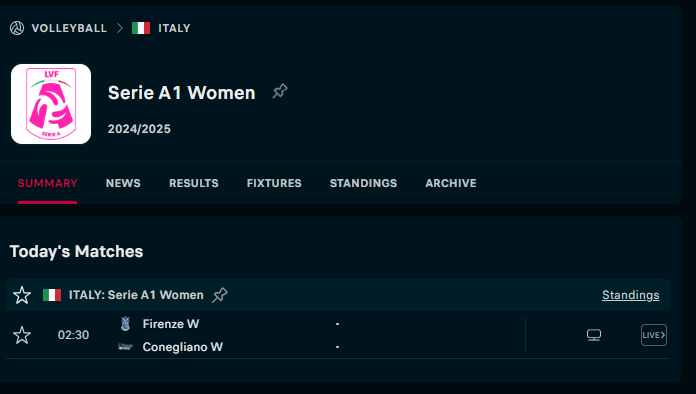Click the LVF Serie A league logo

[51, 104]
